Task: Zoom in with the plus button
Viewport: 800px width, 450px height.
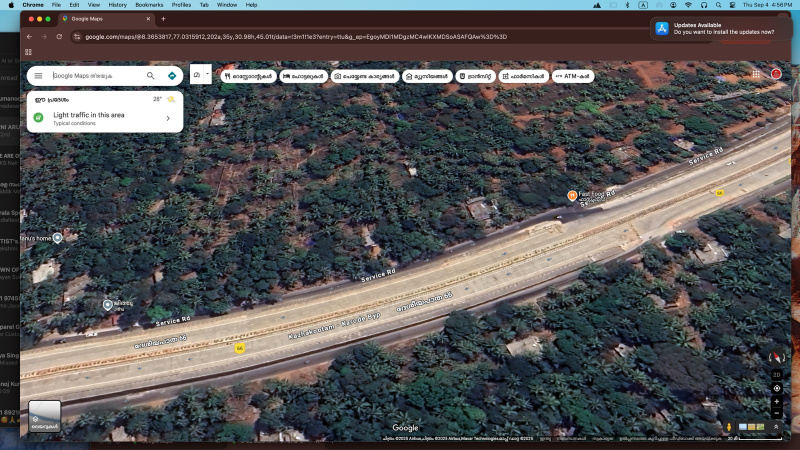Action: (777, 401)
